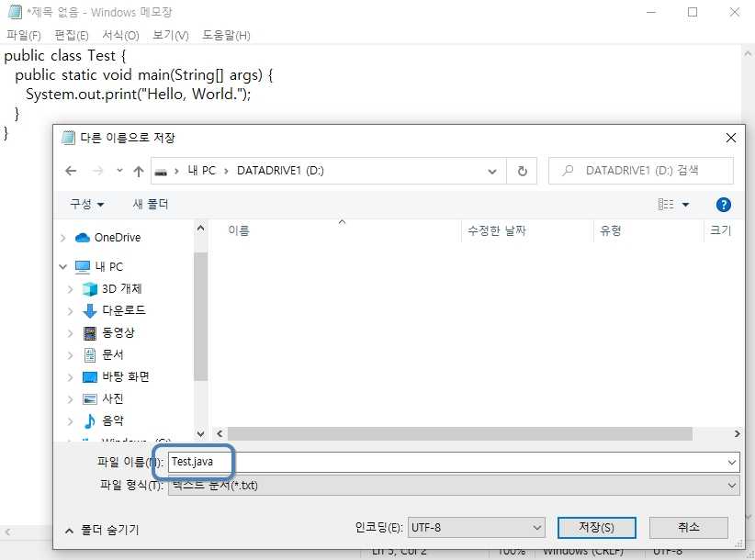Change view layout icon

pyautogui.click(x=666, y=205)
